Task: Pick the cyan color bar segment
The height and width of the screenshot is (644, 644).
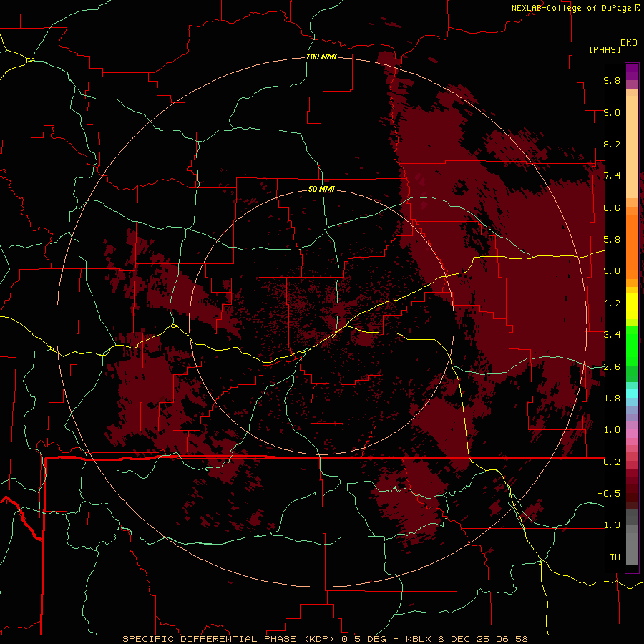Action: [x=632, y=394]
